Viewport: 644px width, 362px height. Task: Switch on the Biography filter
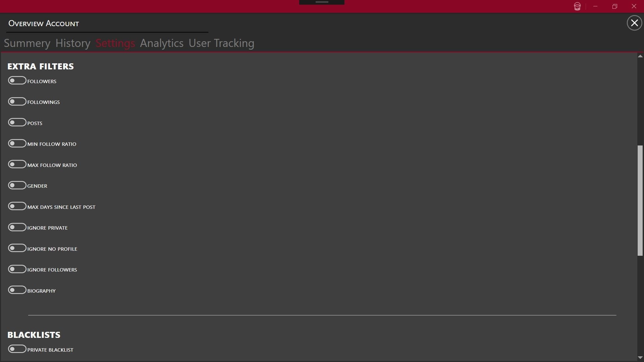click(17, 290)
